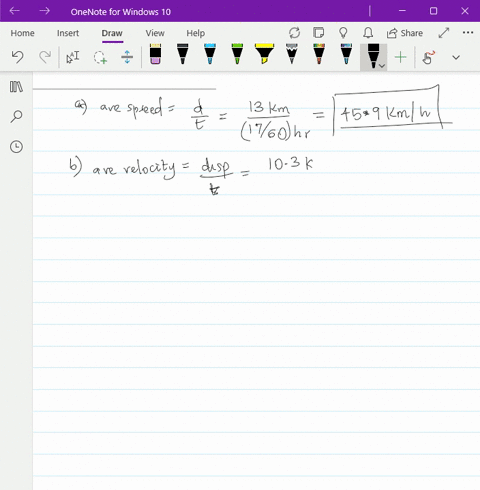Activate Insert or Remove Space tool
Image resolution: width=480 pixels, height=490 pixels.
[127, 57]
